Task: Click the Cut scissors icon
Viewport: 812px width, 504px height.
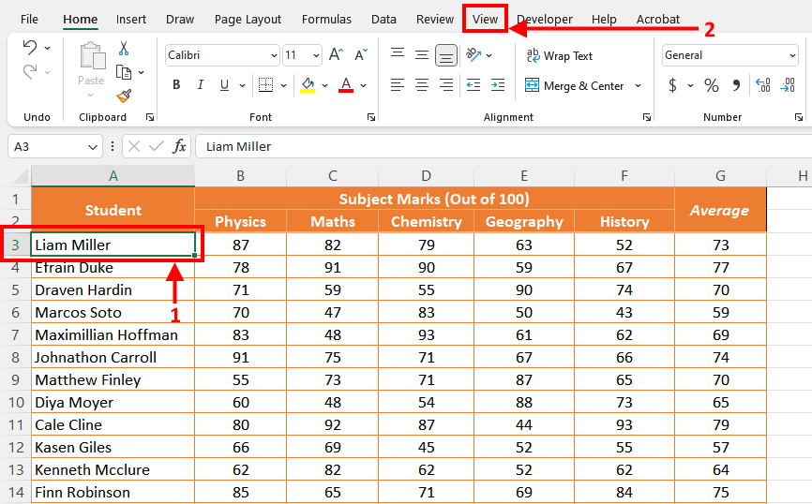Action: coord(124,49)
